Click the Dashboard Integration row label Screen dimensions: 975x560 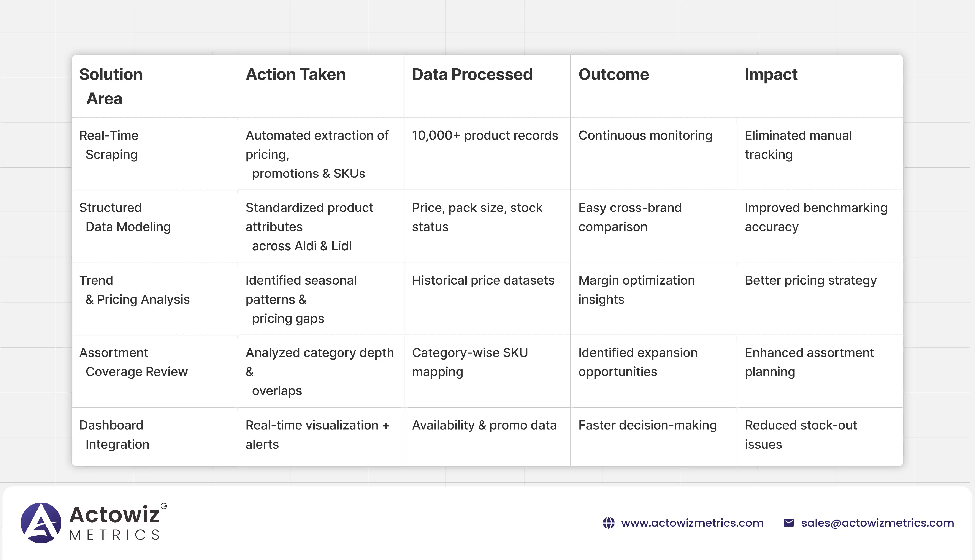[x=114, y=435]
